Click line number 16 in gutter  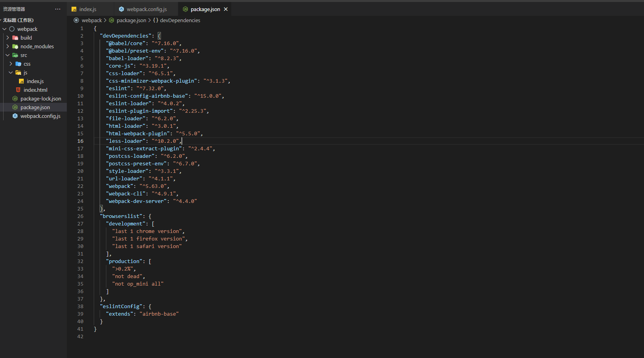[x=80, y=141]
